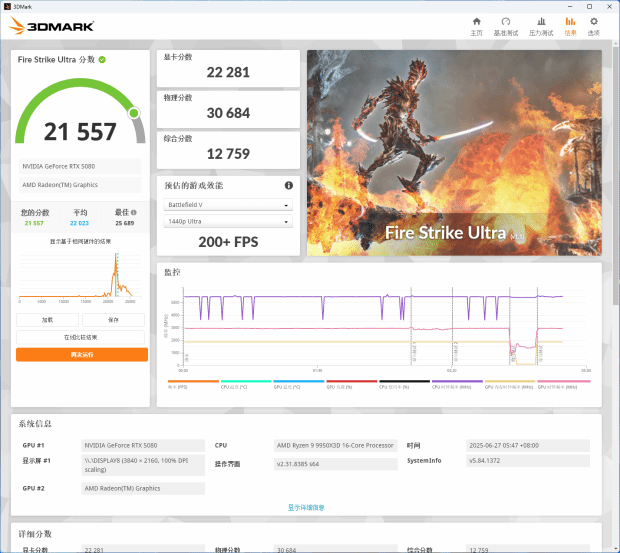This screenshot has height=553, width=620.
Task: Click the 详细分数 section heading
Action: [35, 534]
